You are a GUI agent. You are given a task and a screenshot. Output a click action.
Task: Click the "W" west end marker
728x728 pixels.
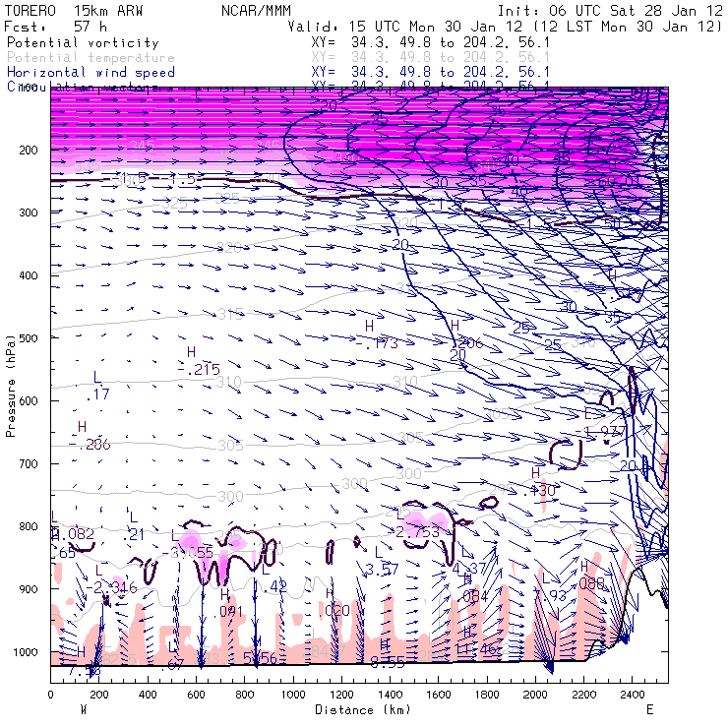(x=84, y=709)
